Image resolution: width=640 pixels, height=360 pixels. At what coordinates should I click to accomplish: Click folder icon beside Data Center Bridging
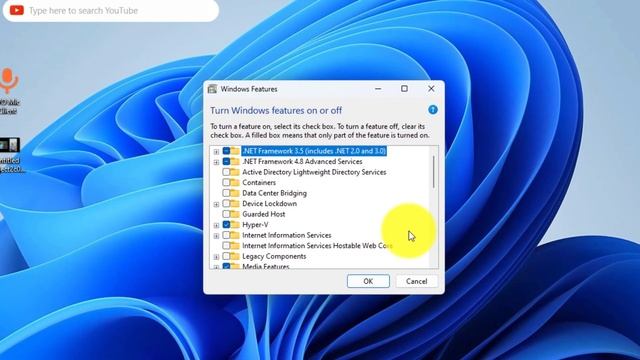pyautogui.click(x=235, y=193)
